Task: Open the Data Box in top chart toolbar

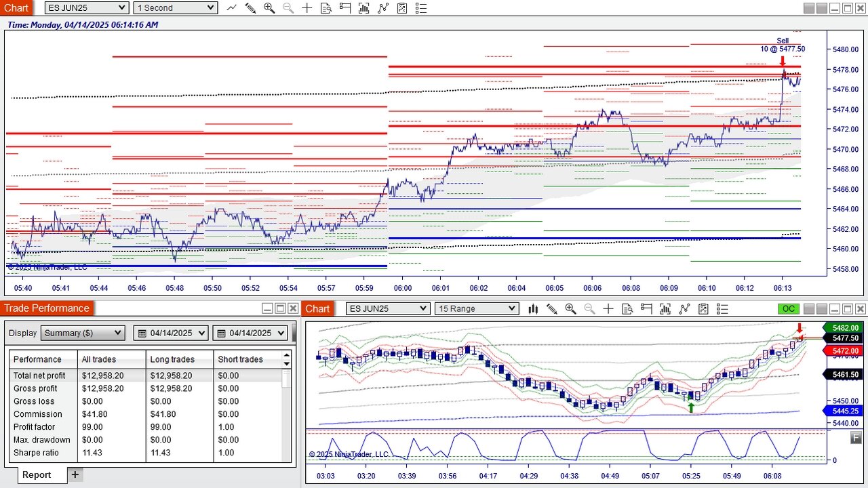Action: point(326,8)
